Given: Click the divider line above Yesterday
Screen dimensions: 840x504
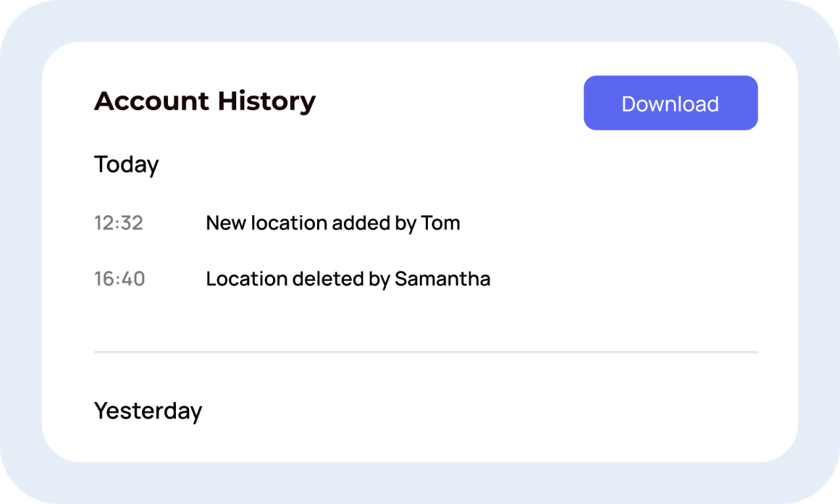Looking at the screenshot, I should [425, 352].
